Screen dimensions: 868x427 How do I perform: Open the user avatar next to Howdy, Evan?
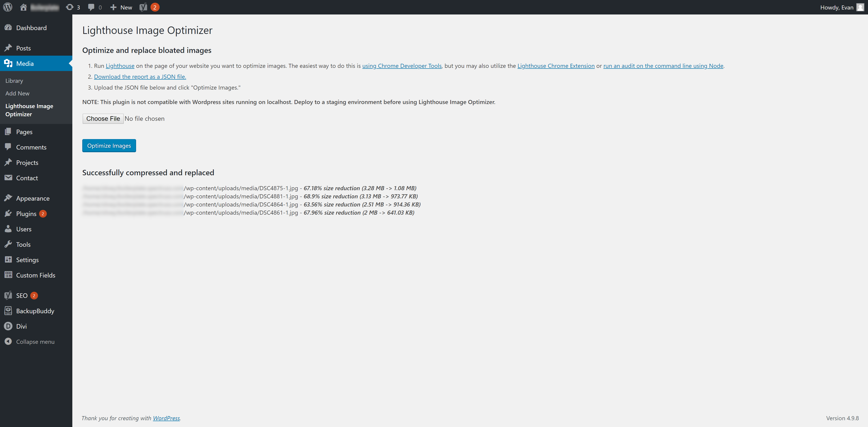tap(860, 7)
